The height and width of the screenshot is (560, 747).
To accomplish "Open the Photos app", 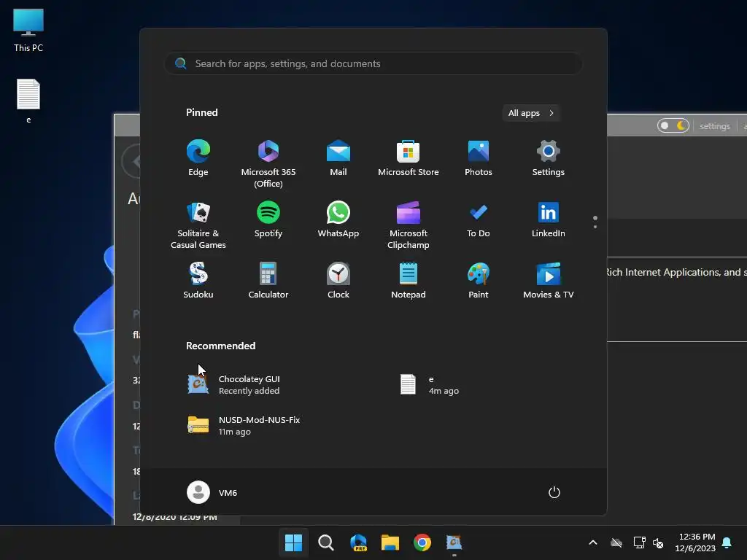I will pos(479,158).
